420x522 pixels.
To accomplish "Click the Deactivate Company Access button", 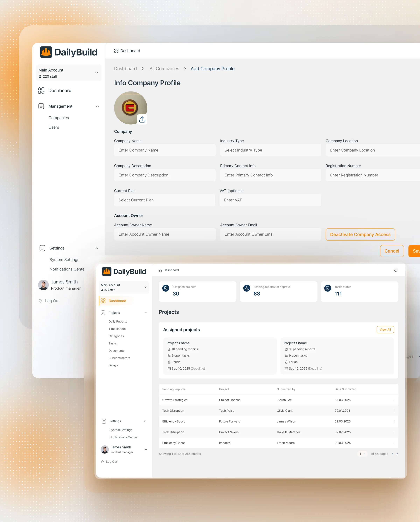I will pyautogui.click(x=360, y=235).
